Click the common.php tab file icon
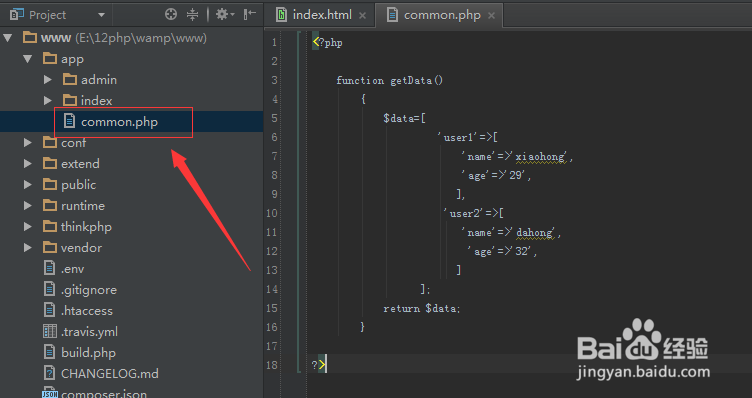Image resolution: width=752 pixels, height=398 pixels. click(x=392, y=14)
